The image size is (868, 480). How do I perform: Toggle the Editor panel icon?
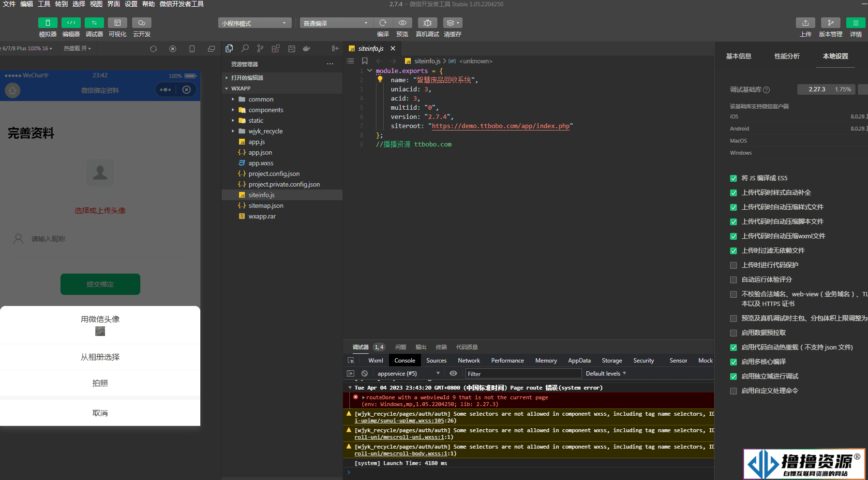pyautogui.click(x=71, y=23)
